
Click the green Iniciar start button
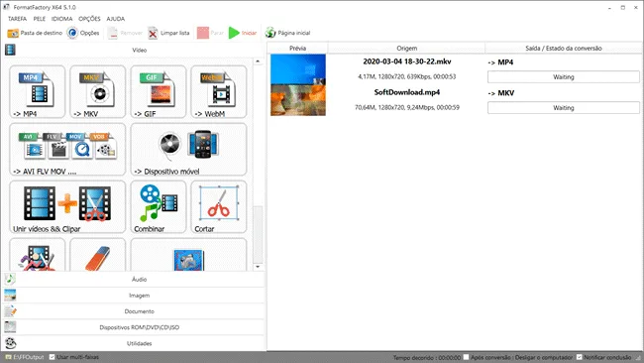(243, 33)
